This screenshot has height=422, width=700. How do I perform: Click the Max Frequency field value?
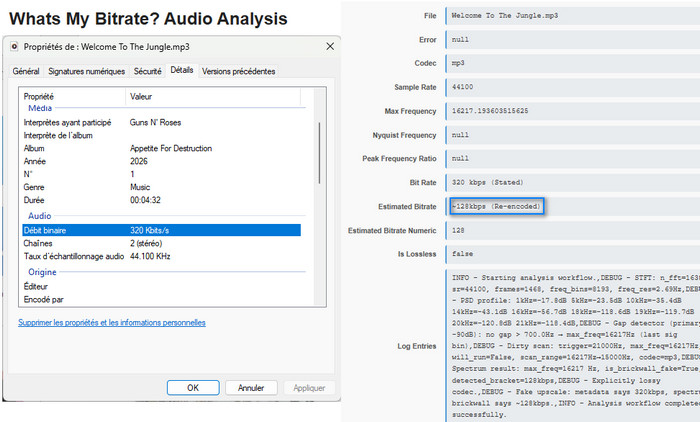click(x=573, y=111)
